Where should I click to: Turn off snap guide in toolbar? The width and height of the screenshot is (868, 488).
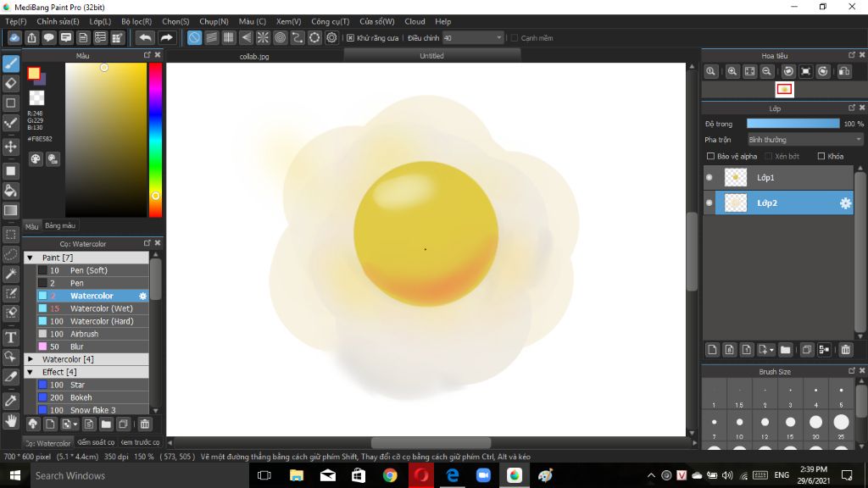coord(194,37)
